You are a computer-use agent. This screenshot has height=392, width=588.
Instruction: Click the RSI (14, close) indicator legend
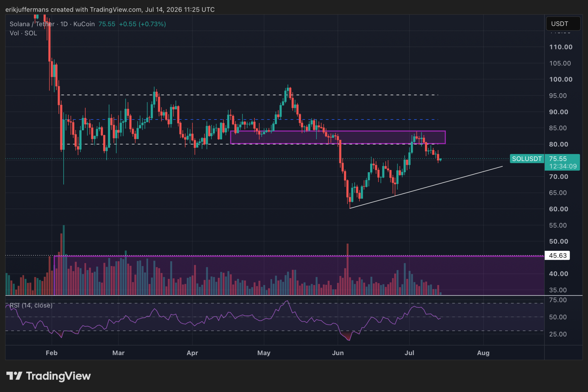click(x=31, y=305)
